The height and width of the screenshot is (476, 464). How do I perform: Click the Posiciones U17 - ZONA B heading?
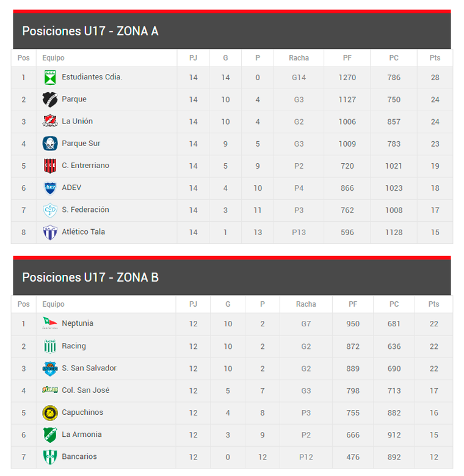point(90,277)
